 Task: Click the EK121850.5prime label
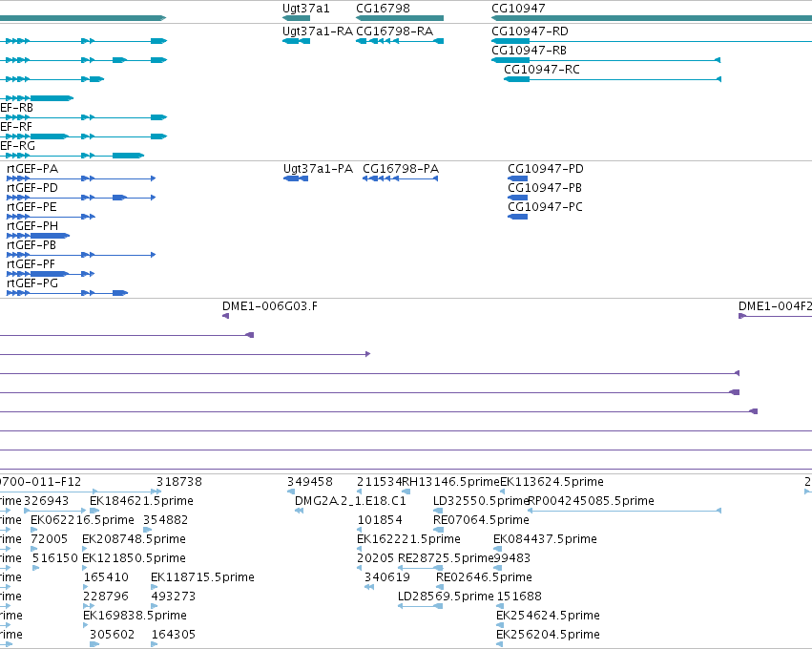coord(134,558)
